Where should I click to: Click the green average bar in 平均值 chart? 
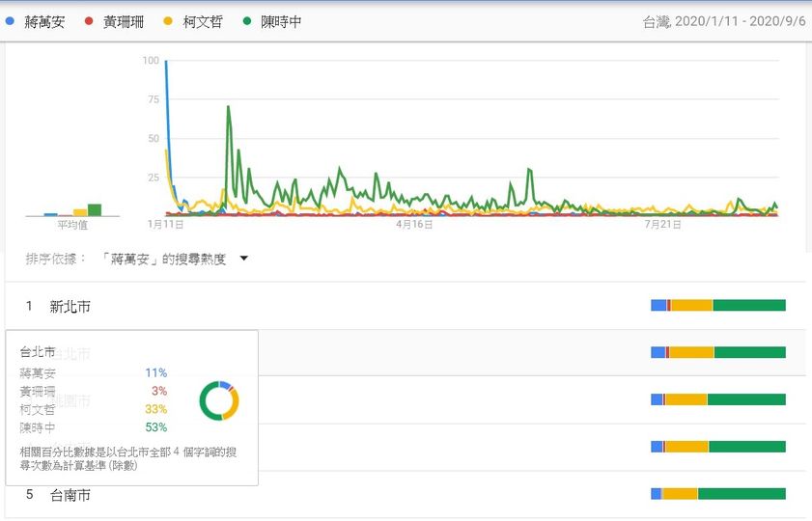click(x=95, y=210)
